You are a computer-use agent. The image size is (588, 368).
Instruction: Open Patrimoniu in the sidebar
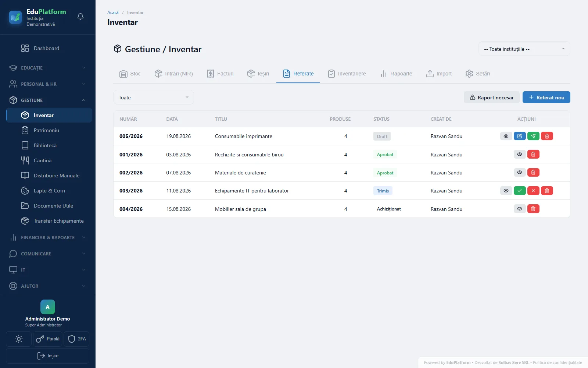click(x=49, y=130)
